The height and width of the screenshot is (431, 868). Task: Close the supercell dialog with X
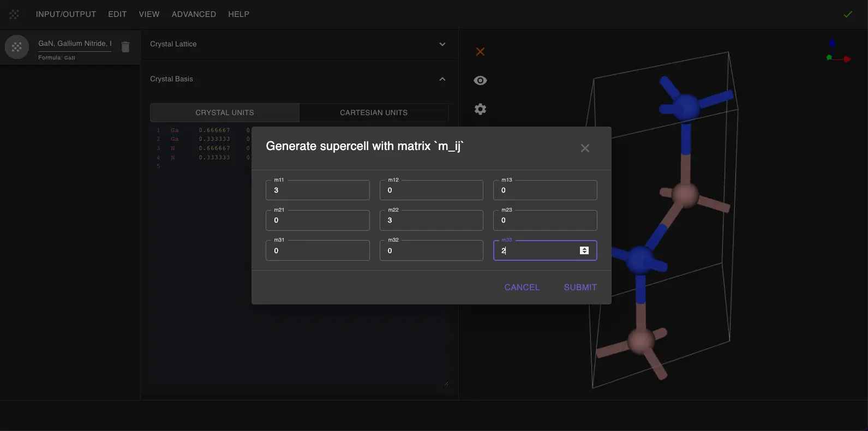pos(585,148)
